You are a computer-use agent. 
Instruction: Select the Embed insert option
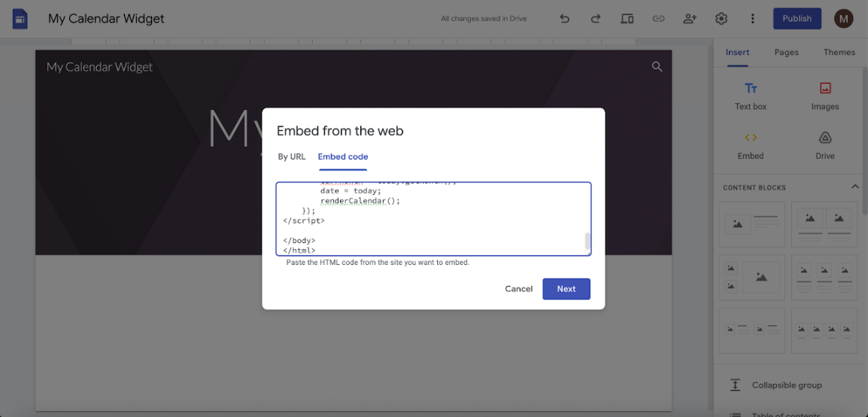[751, 146]
